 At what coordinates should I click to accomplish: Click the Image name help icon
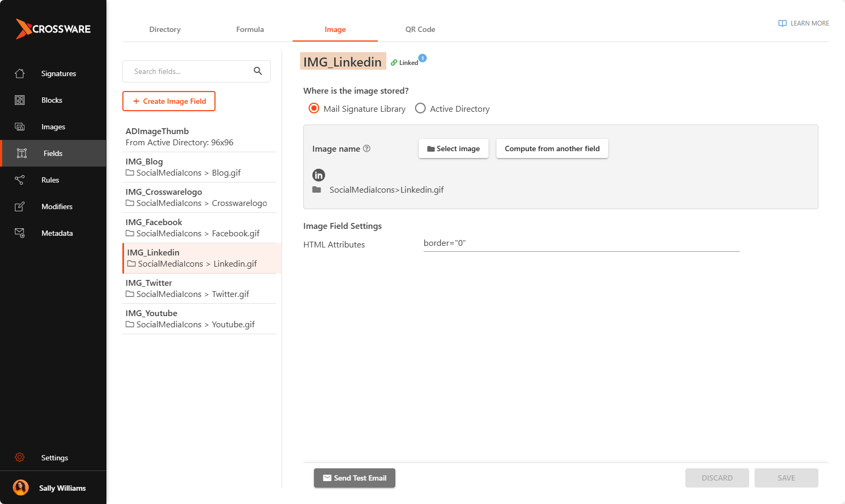point(367,148)
